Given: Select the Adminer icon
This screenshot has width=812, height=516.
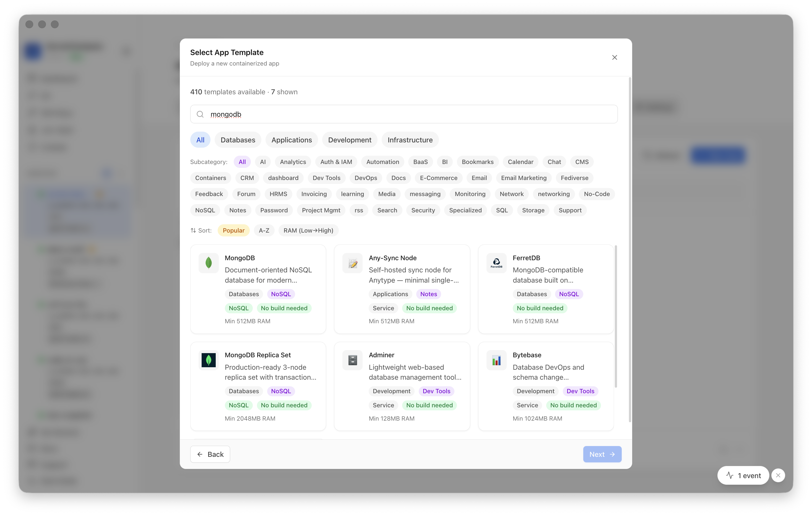Looking at the screenshot, I should (352, 360).
